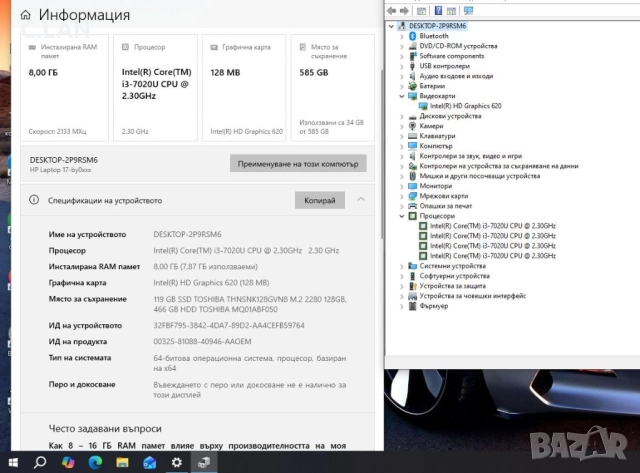Click the Процесор summary card

155,88
